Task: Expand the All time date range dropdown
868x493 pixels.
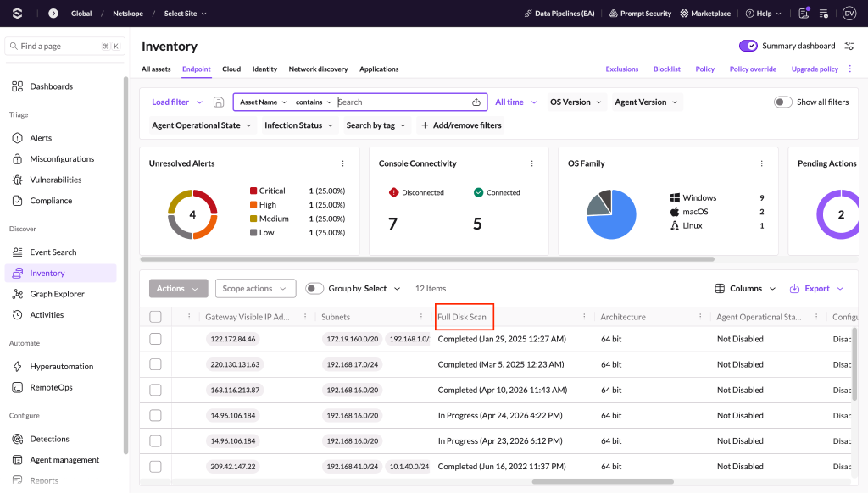Action: (516, 102)
